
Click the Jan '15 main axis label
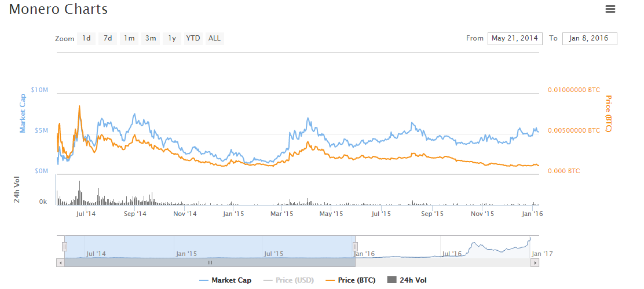234,214
